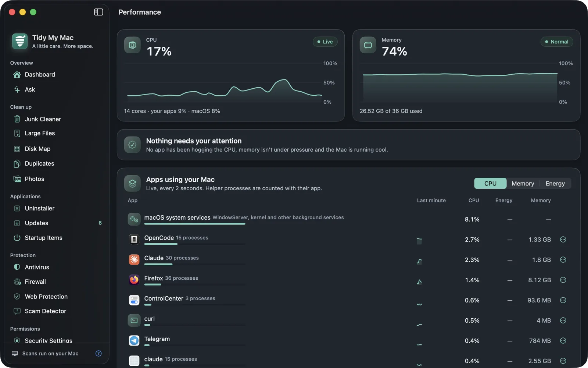Click Firefox's last minute sparkline
Image resolution: width=588 pixels, height=368 pixels.
(419, 282)
